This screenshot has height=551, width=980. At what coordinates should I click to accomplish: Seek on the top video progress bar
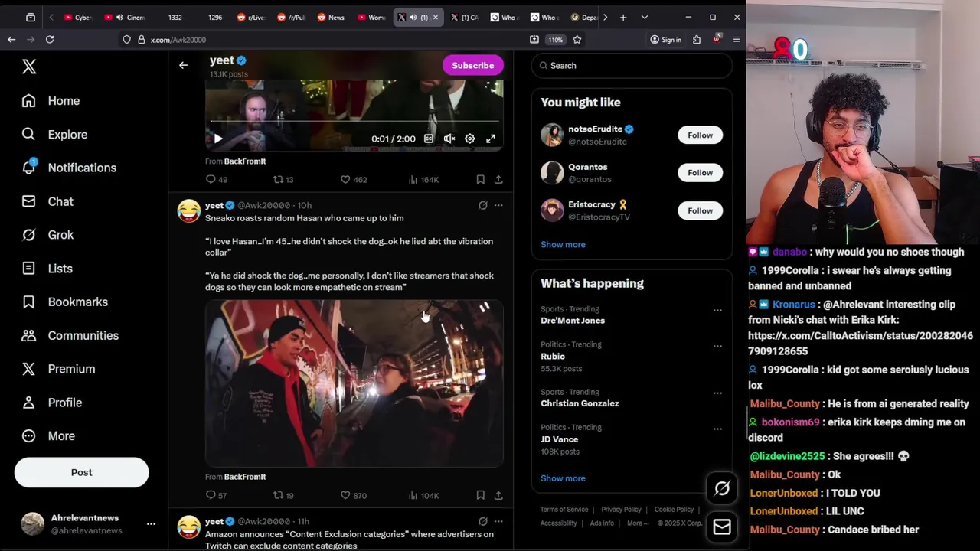click(354, 122)
